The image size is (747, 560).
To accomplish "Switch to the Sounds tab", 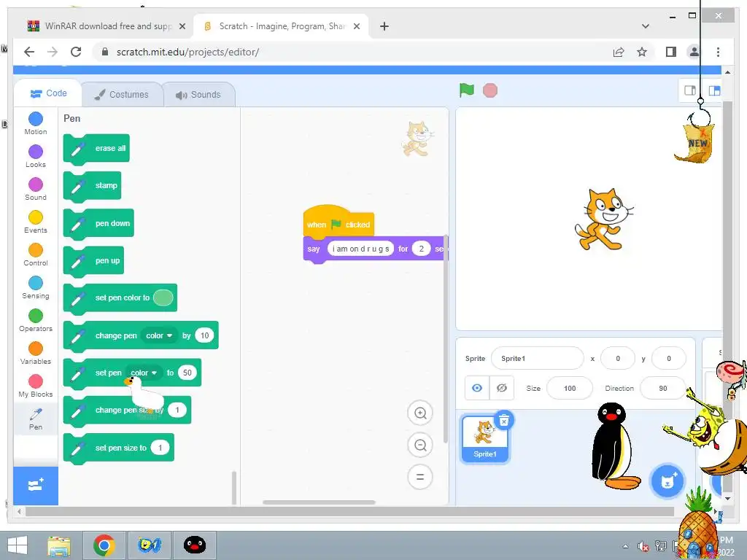I will 198,95.
